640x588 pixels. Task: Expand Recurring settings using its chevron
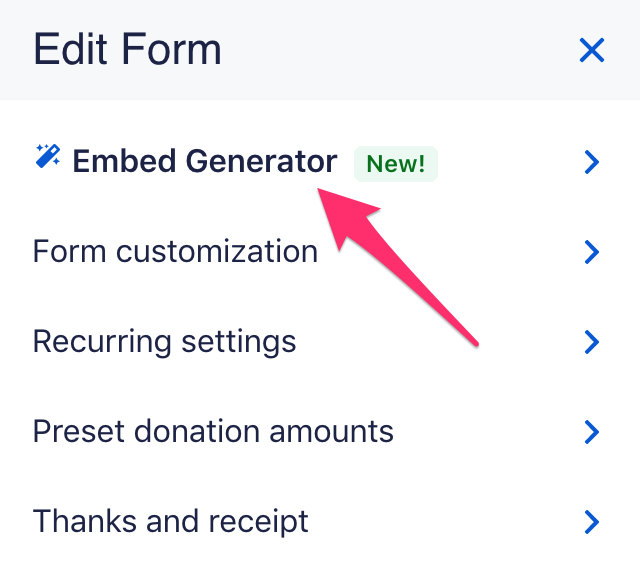pos(592,342)
